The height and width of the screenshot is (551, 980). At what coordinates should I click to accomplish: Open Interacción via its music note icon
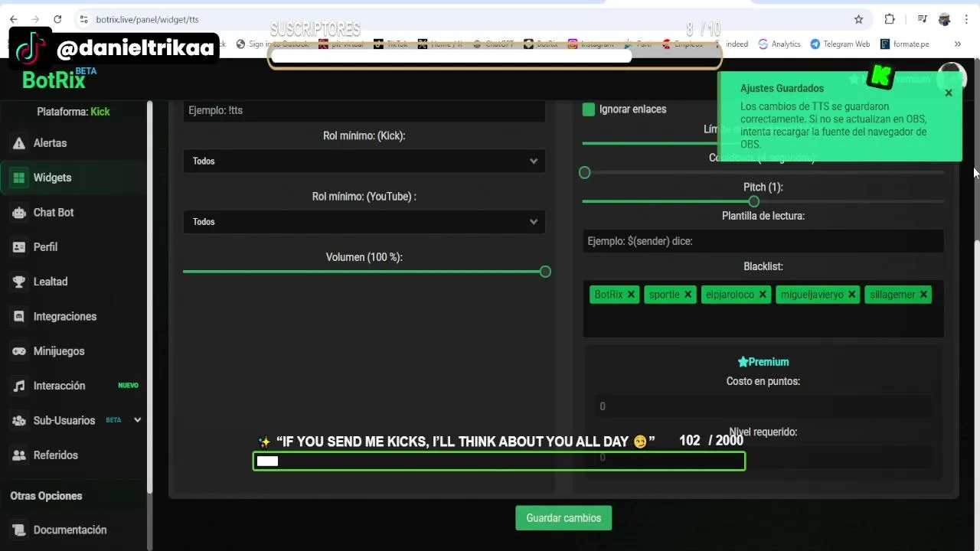click(x=19, y=386)
